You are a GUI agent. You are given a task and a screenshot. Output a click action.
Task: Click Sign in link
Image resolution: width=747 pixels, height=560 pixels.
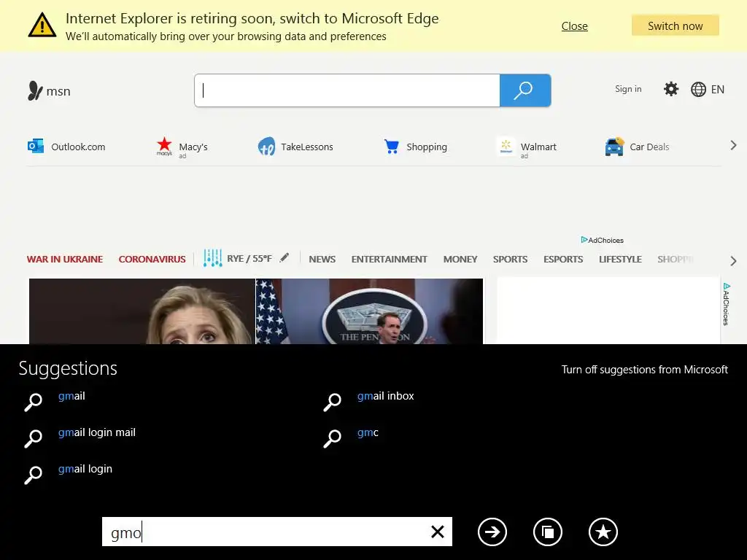(628, 89)
